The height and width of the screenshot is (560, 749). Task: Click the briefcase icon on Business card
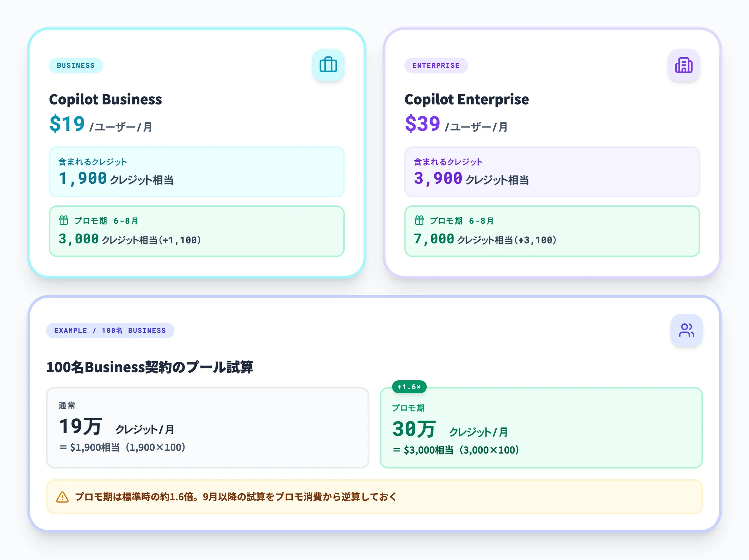tap(328, 65)
